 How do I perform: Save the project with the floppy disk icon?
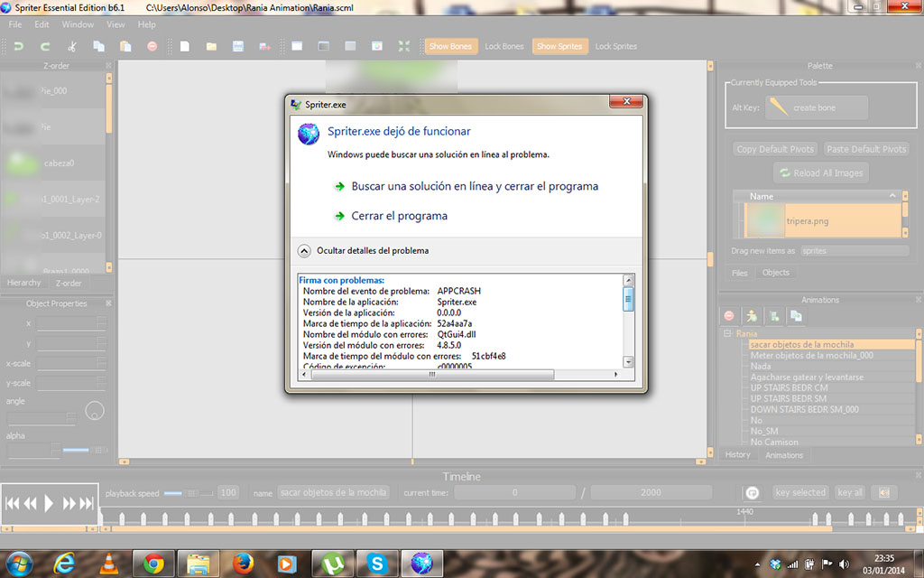[x=238, y=46]
